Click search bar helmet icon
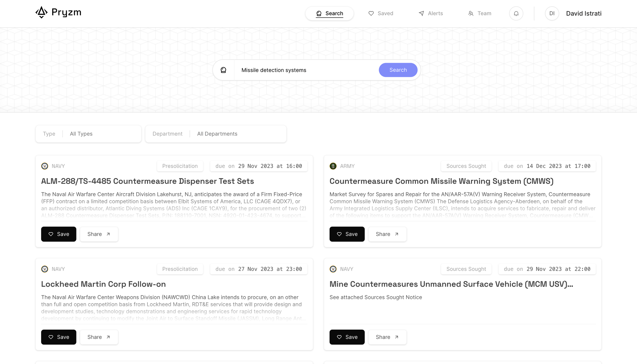The height and width of the screenshot is (364, 637). click(x=223, y=70)
